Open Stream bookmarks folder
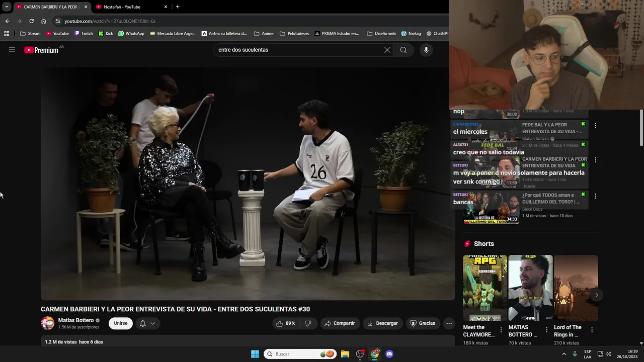Image resolution: width=644 pixels, height=362 pixels. pos(30,34)
